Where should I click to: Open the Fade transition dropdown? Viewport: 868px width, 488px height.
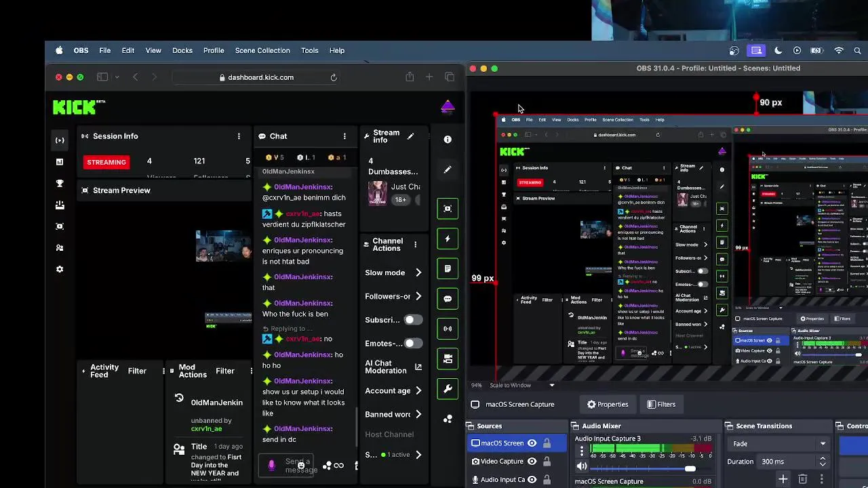tap(779, 444)
